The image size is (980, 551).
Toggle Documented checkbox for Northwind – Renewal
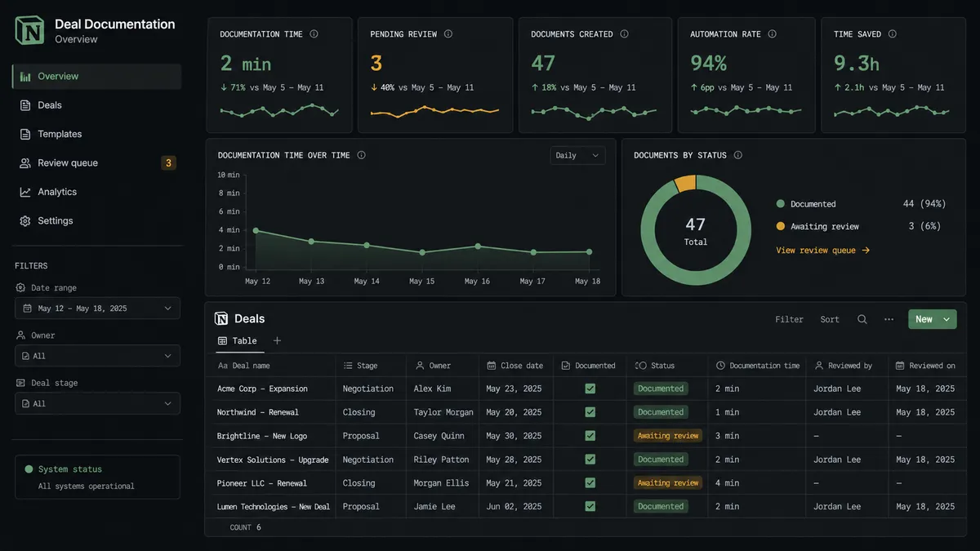(x=590, y=412)
